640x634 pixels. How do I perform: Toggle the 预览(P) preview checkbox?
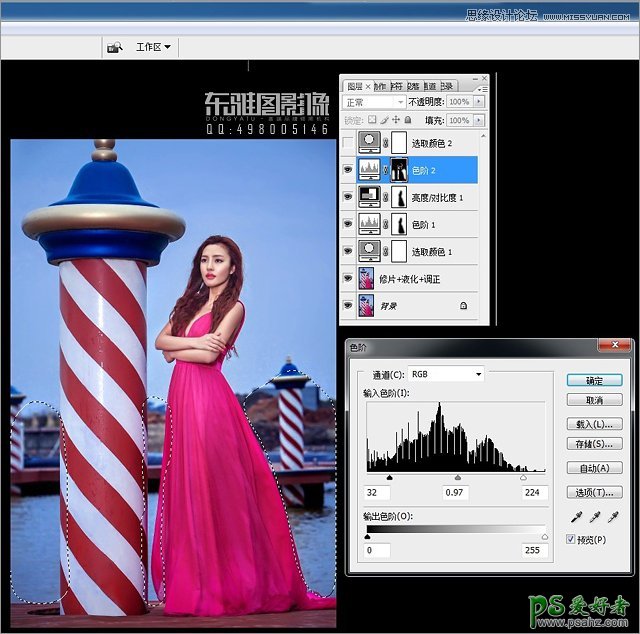click(x=572, y=539)
